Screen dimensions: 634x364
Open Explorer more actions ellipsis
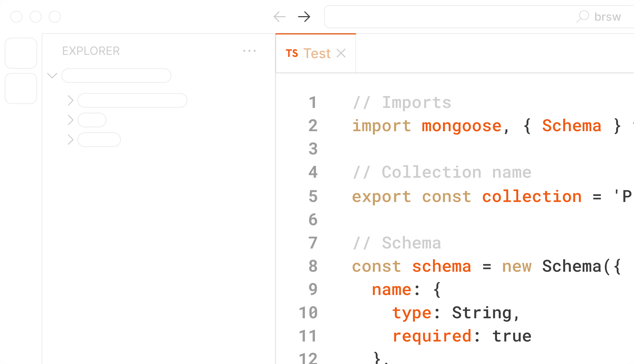coord(249,51)
